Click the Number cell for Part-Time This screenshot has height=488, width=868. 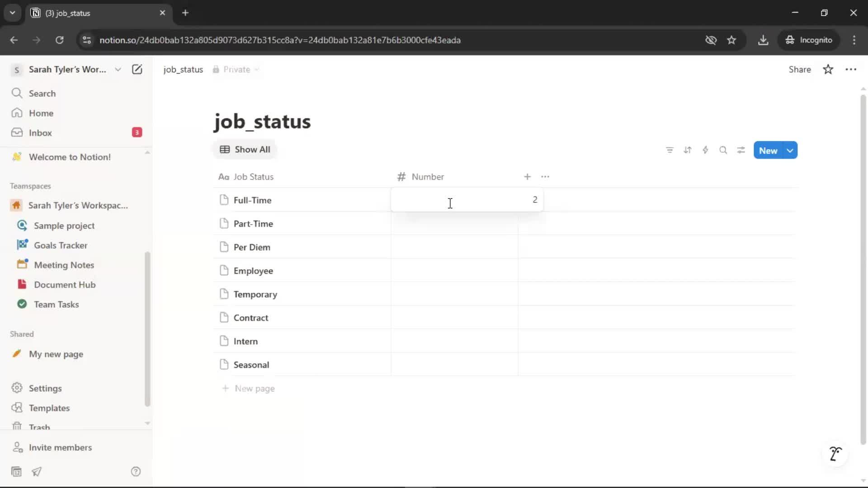click(455, 224)
